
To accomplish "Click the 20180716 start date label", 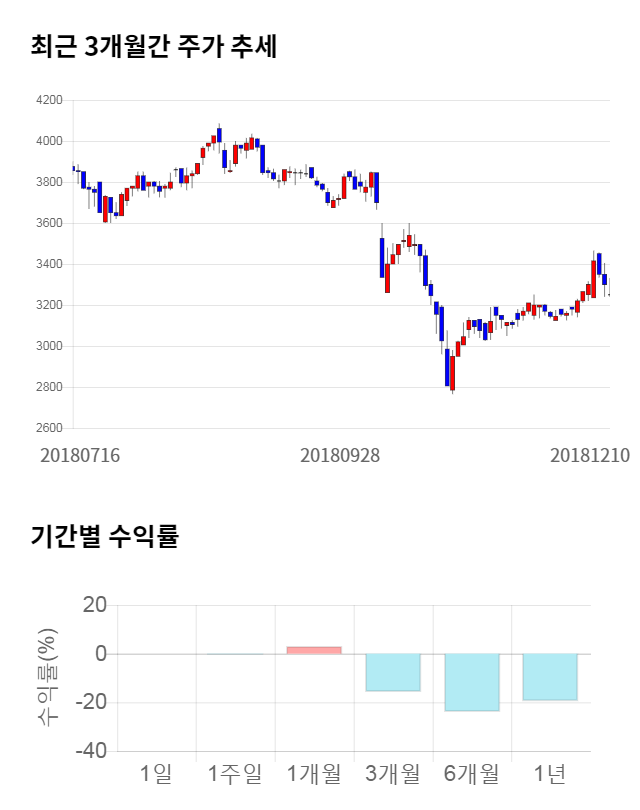I will (80, 455).
